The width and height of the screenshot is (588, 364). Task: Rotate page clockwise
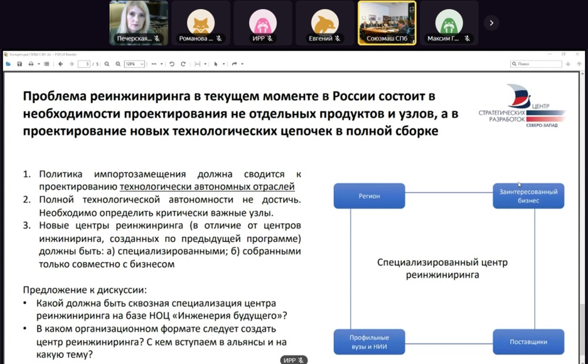click(183, 64)
